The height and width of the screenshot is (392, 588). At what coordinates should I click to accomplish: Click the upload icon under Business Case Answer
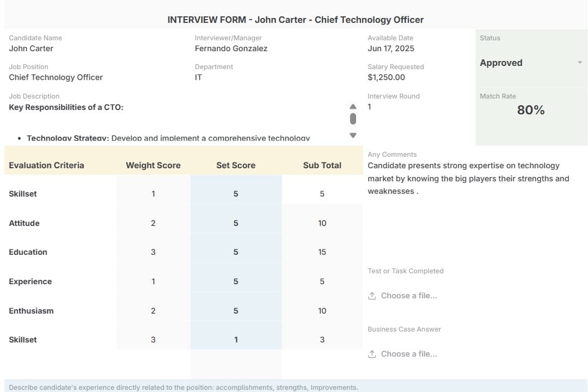click(372, 354)
